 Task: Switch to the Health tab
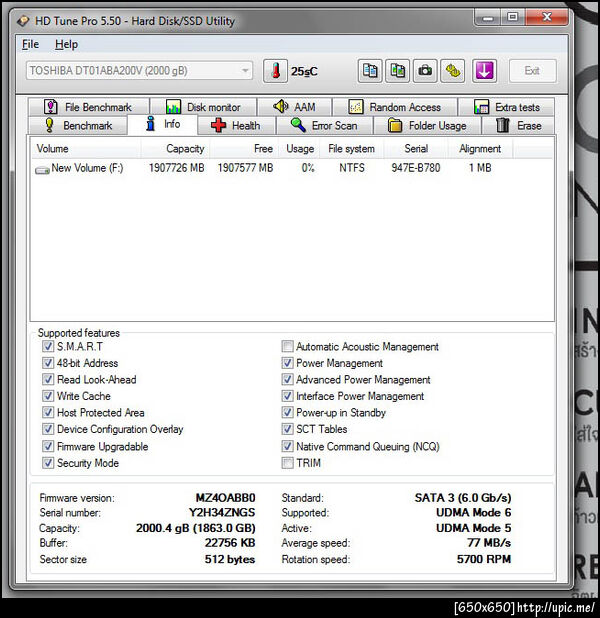(x=236, y=125)
